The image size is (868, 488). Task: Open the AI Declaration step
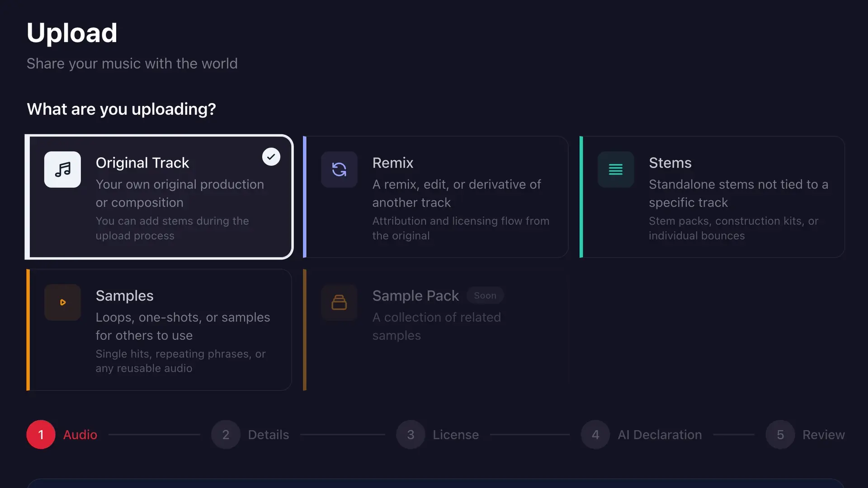coord(660,434)
